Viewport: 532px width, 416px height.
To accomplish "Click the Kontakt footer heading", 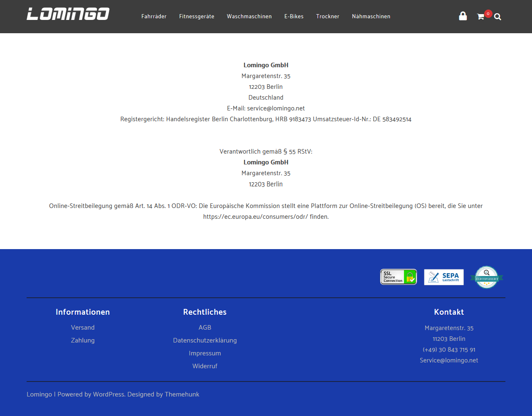I will point(449,312).
